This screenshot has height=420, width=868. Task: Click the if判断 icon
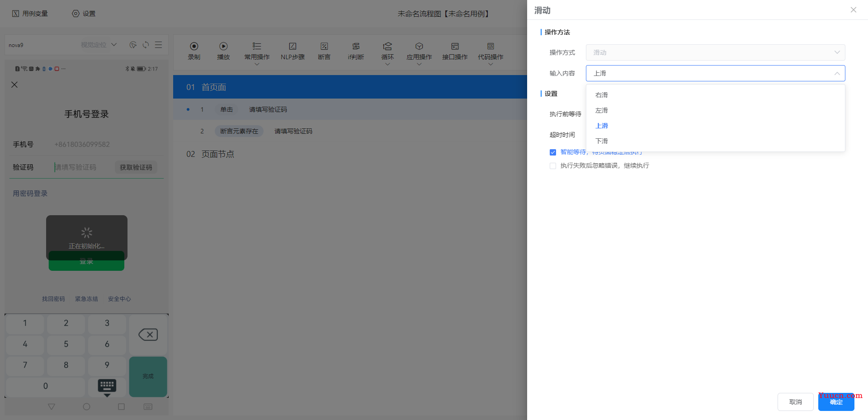(356, 46)
